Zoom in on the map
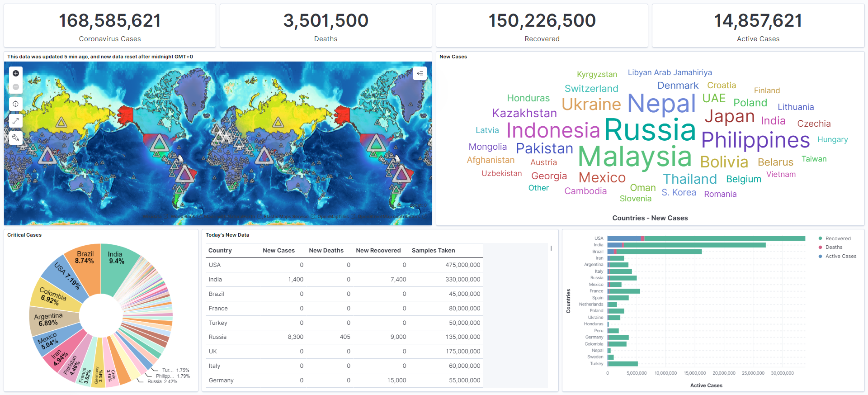 (x=16, y=73)
